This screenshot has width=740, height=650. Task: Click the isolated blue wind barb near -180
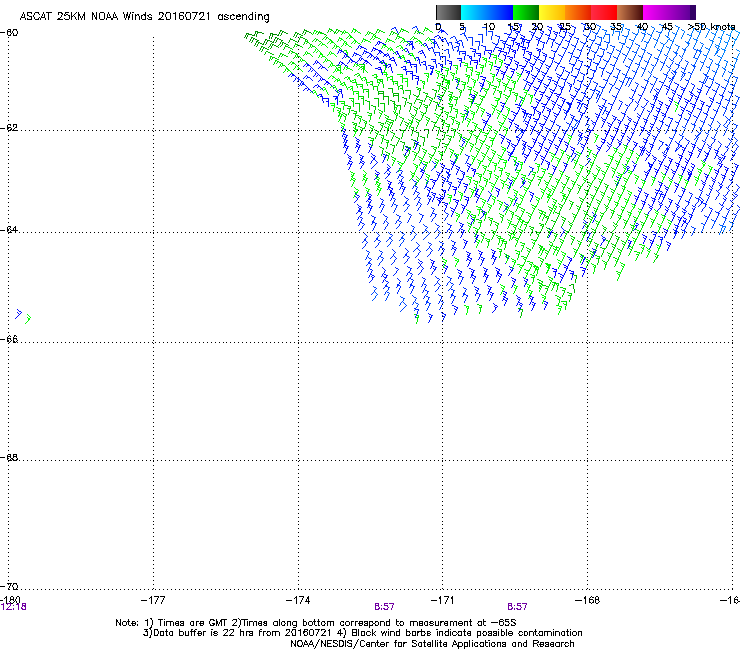[18, 314]
